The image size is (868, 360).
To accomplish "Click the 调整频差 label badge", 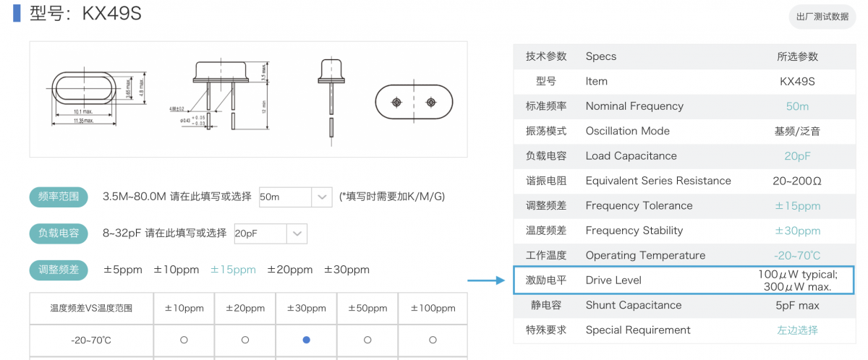I will point(59,270).
